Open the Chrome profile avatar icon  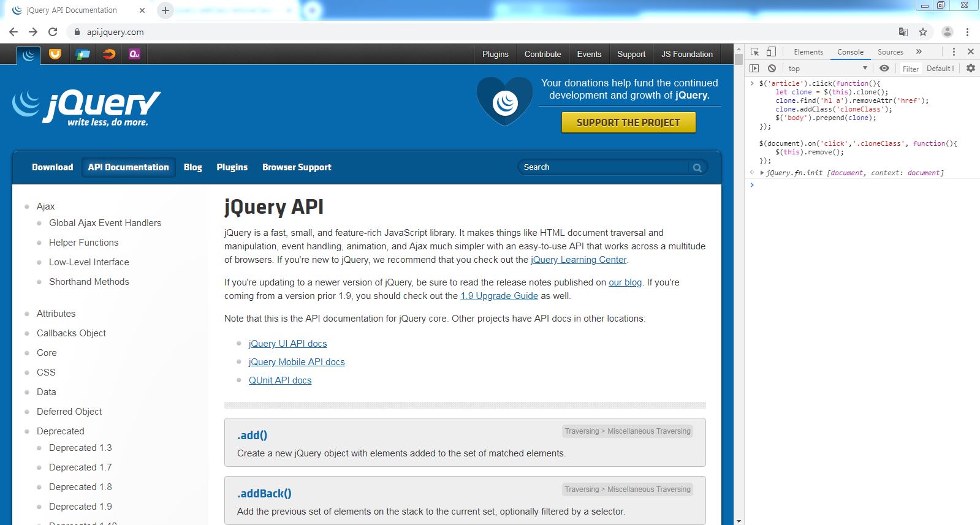pyautogui.click(x=947, y=32)
